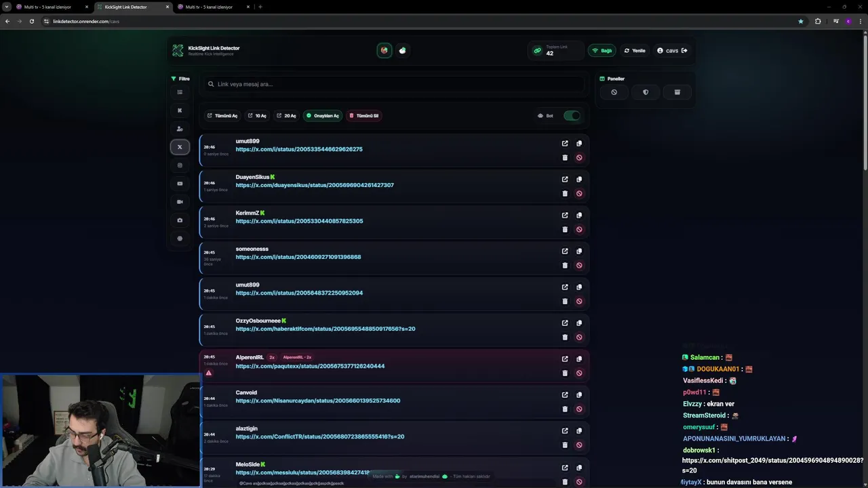Open browser extensions puzzle icon
This screenshot has width=868, height=488.
point(818,21)
